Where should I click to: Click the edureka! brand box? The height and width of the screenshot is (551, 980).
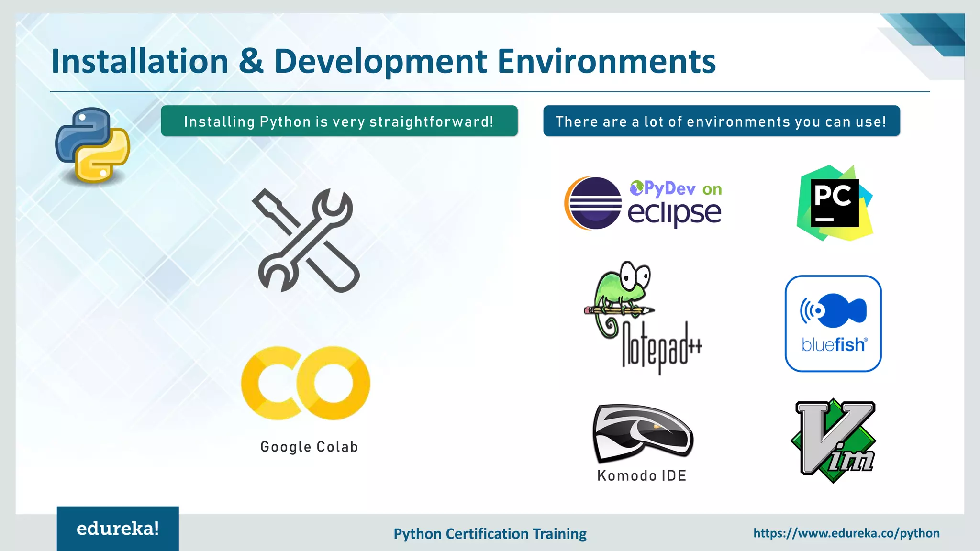pos(118,529)
